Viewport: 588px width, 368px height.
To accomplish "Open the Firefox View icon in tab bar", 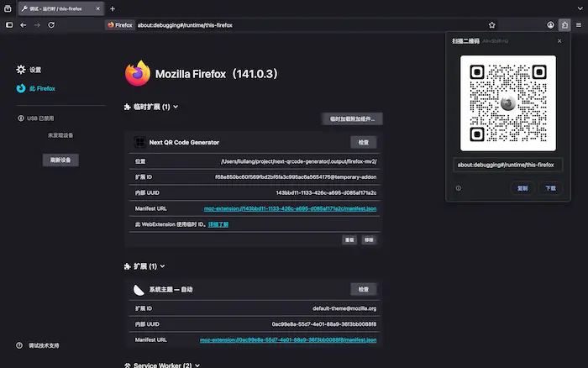I will coord(8,8).
